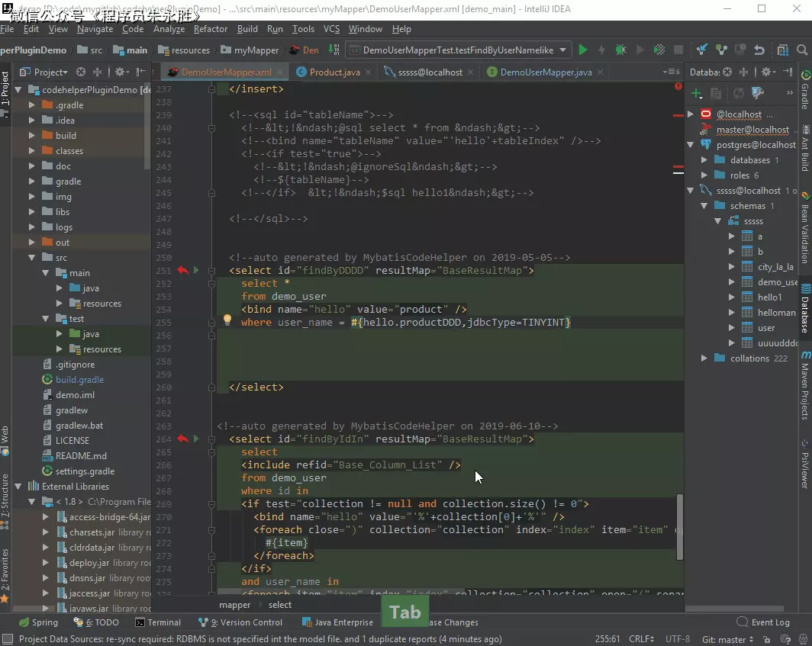Toggle the Gradle side panel
Image resolution: width=812 pixels, height=646 pixels.
[805, 92]
